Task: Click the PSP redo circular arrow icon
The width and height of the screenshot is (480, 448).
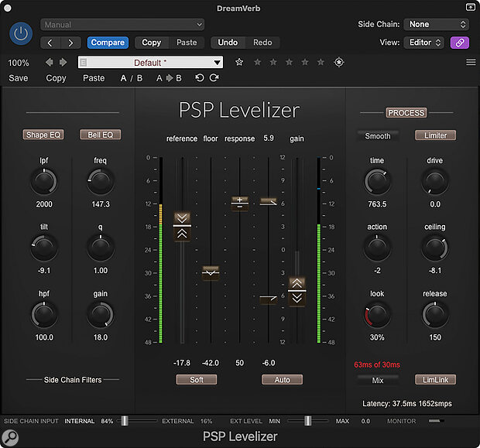Action: click(x=214, y=77)
